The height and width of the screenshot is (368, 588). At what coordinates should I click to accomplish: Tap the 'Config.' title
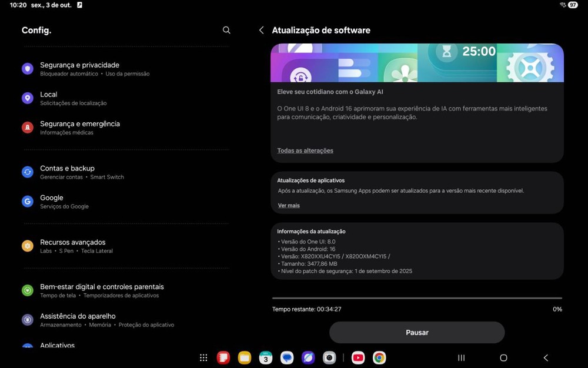coord(36,31)
